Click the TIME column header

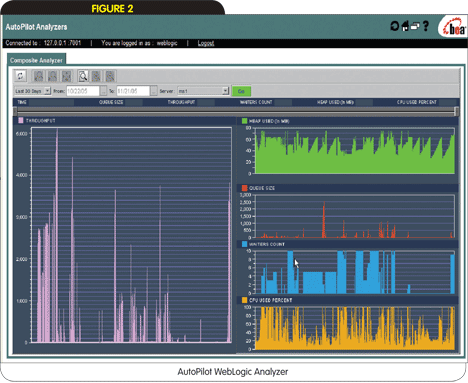point(22,102)
